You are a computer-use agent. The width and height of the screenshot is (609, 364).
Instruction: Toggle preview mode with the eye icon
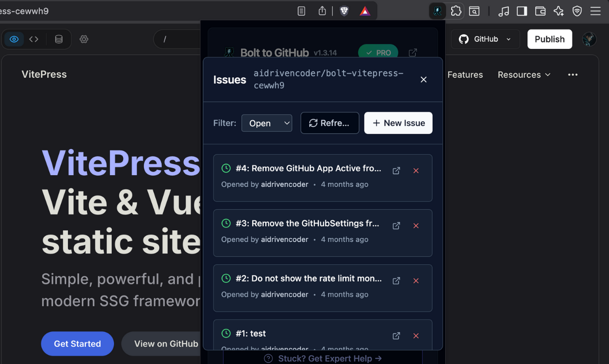click(x=13, y=39)
